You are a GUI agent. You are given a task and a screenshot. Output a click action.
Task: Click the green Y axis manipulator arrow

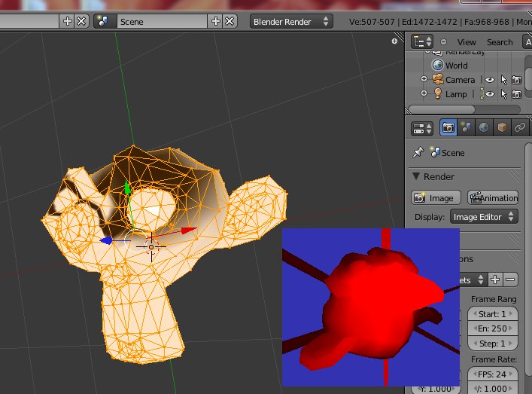127,188
